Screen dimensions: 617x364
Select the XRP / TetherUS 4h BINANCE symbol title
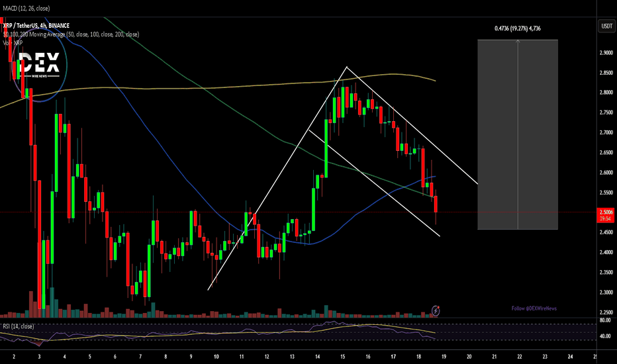(36, 26)
